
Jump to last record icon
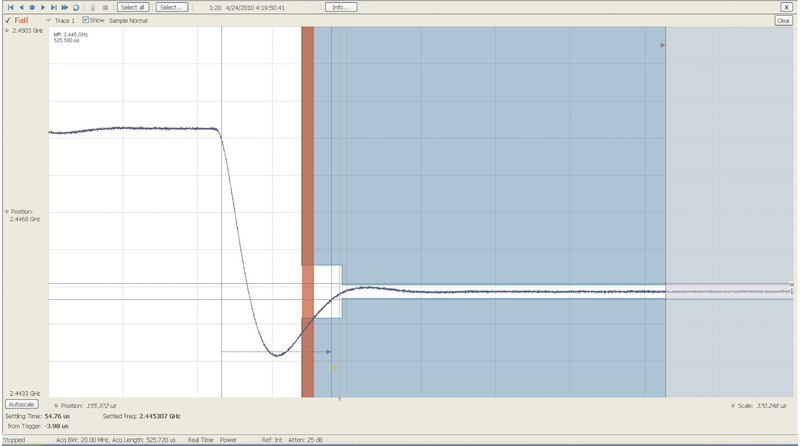pyautogui.click(x=54, y=7)
